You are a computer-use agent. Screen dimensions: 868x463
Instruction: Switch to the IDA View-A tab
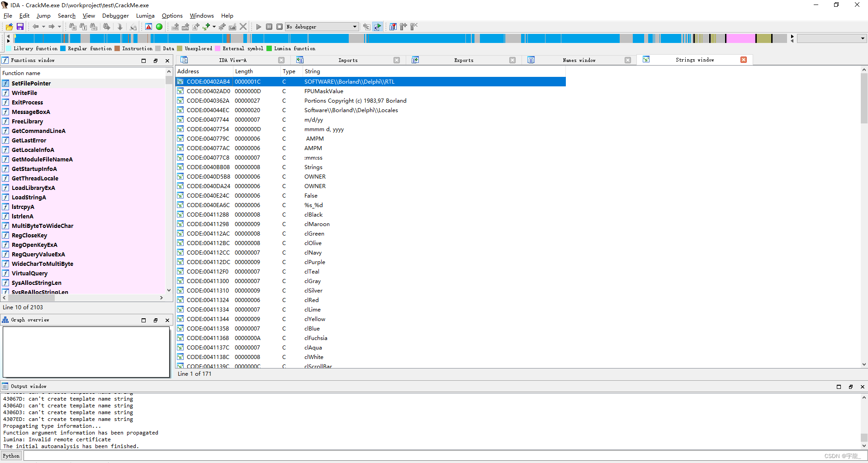click(232, 60)
